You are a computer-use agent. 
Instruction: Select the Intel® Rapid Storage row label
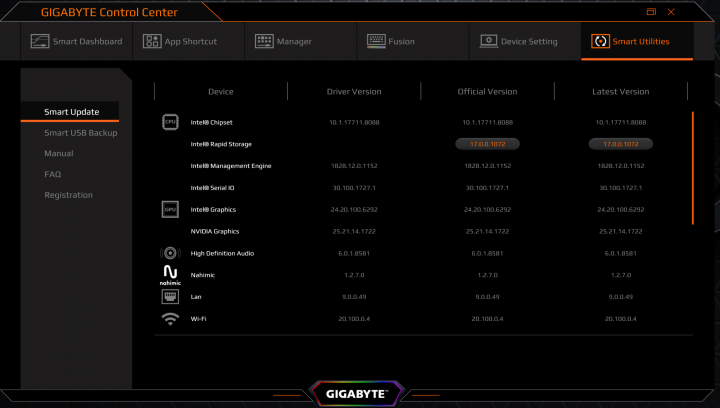[x=221, y=144]
